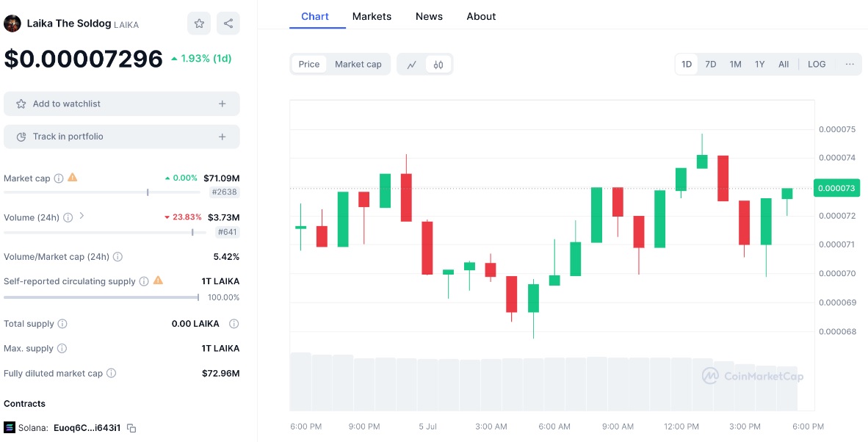Click info icon beside Total supply label
The width and height of the screenshot is (868, 442).
62,324
